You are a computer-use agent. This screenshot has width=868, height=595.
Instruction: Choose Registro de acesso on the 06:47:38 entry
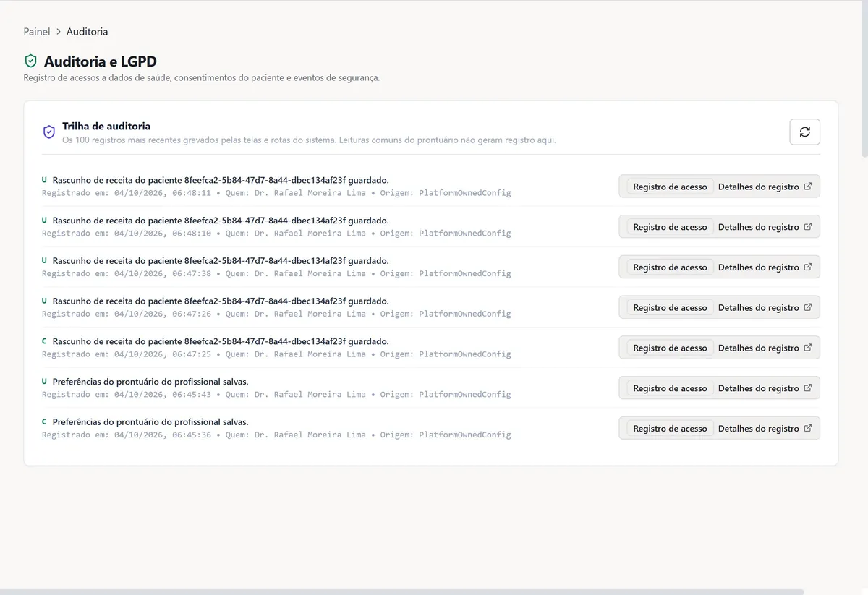[x=670, y=267]
